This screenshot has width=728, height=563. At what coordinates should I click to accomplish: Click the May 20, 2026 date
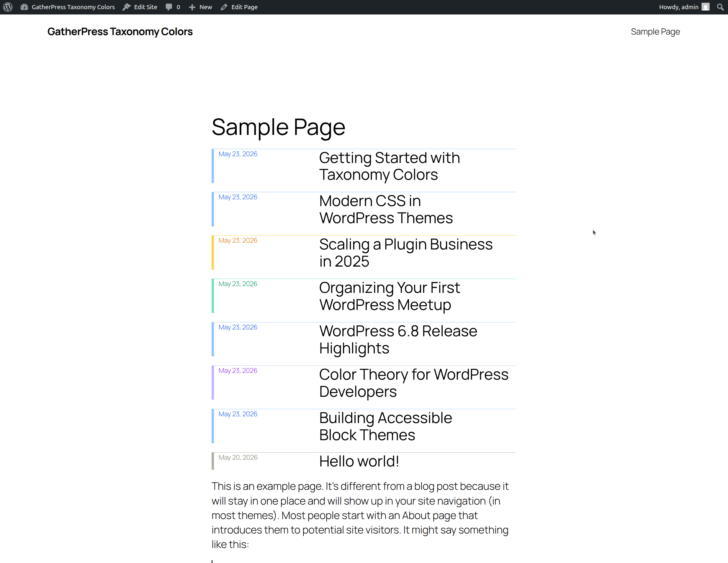pos(238,457)
